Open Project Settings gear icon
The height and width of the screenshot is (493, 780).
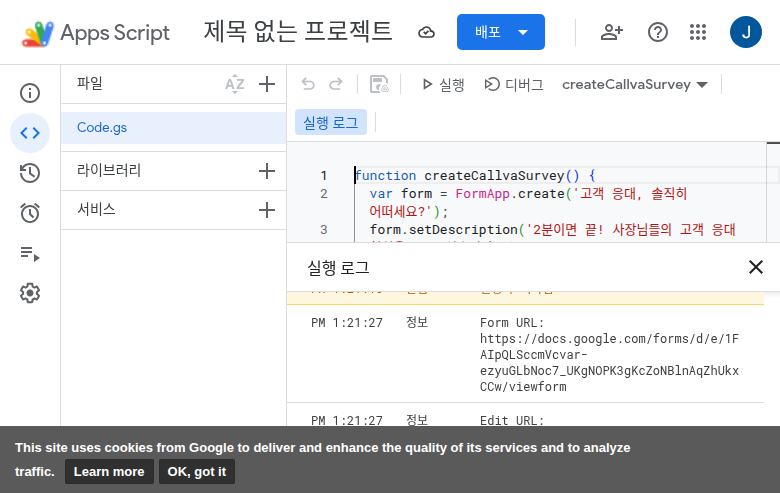(x=30, y=293)
